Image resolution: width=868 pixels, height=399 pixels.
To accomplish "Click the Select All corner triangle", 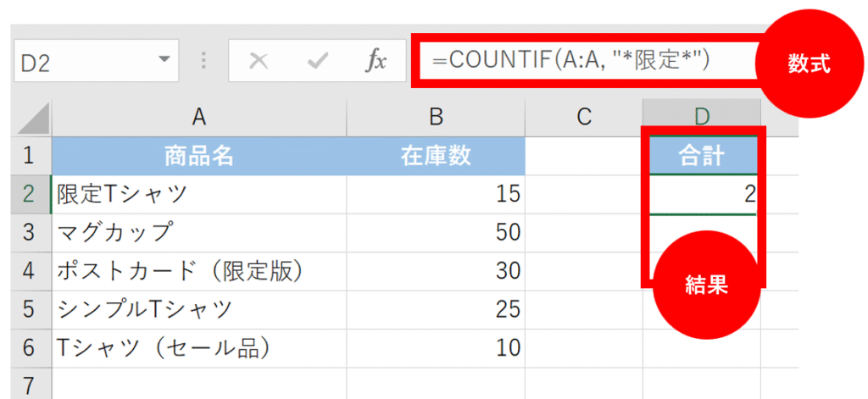I will click(34, 118).
